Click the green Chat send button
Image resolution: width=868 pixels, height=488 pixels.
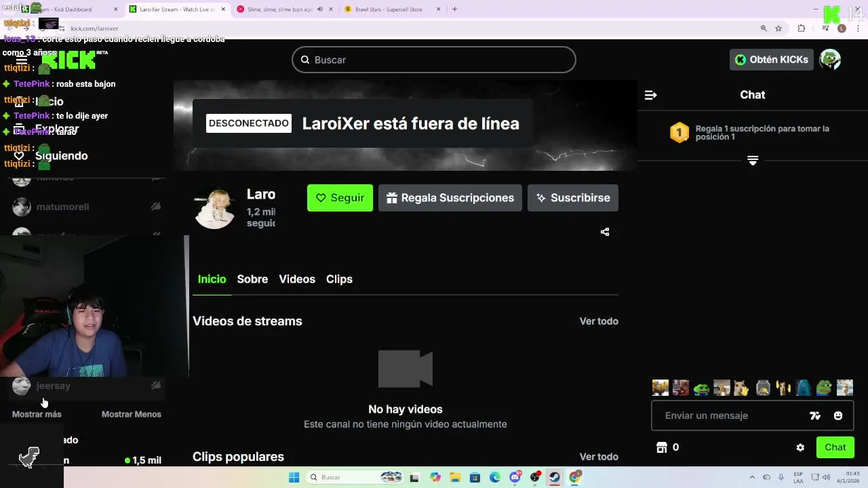(835, 447)
